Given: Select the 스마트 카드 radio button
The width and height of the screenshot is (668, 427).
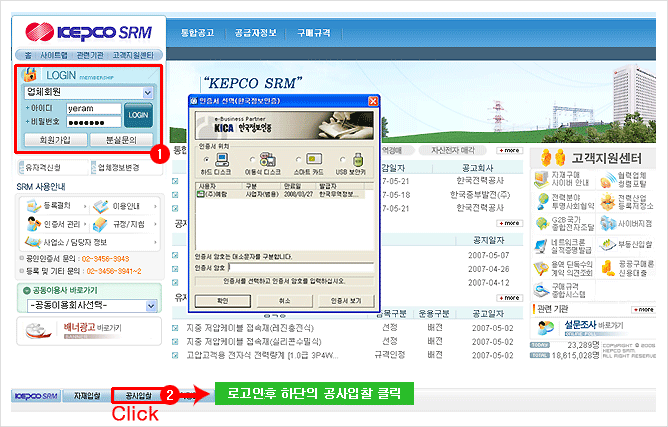Looking at the screenshot, I should coord(298,159).
